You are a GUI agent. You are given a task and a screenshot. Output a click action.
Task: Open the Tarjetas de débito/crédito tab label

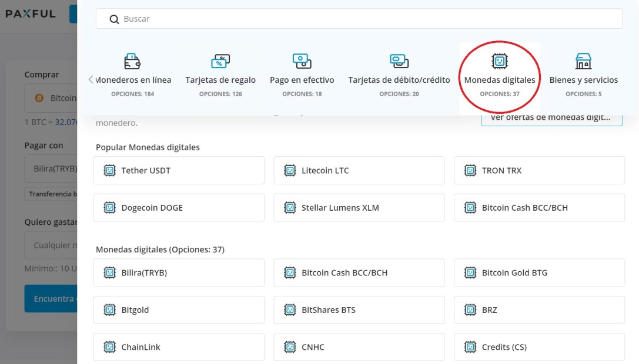(399, 80)
